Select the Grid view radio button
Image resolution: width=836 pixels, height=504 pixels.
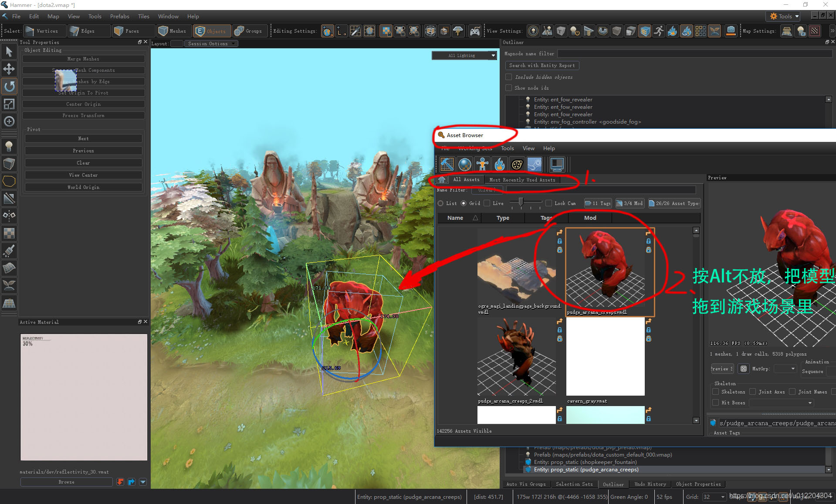(464, 203)
